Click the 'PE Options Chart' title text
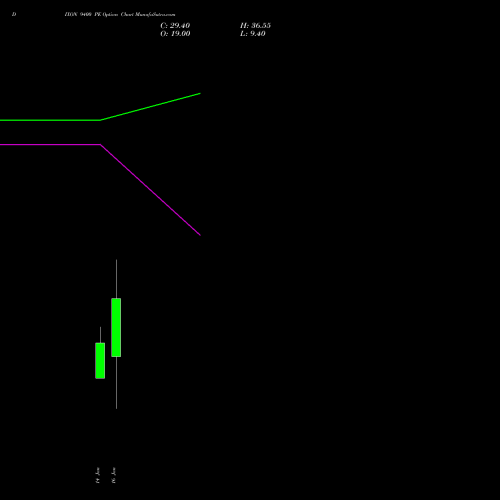Viewport: 500px width, 500px height. 114,14
